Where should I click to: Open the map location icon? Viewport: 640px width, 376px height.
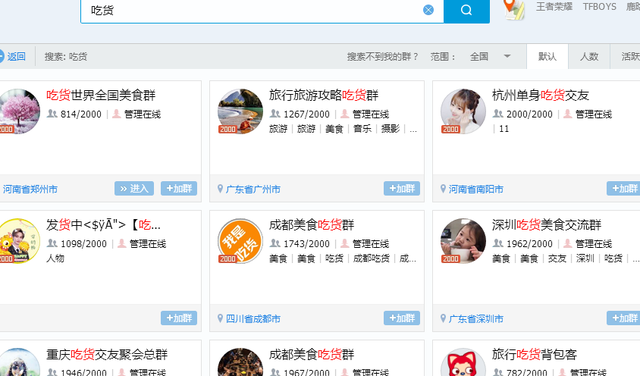514,9
